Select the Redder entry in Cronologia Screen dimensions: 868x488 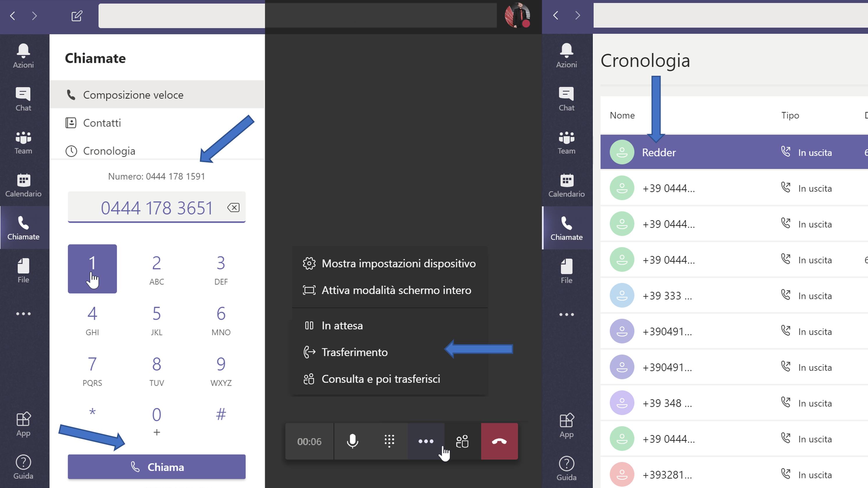click(x=659, y=152)
